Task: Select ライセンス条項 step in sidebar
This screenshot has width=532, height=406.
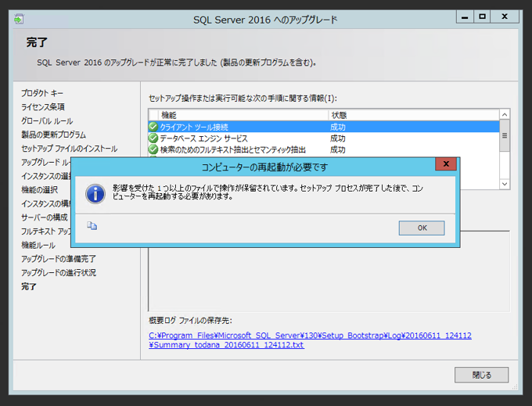Action: [43, 107]
